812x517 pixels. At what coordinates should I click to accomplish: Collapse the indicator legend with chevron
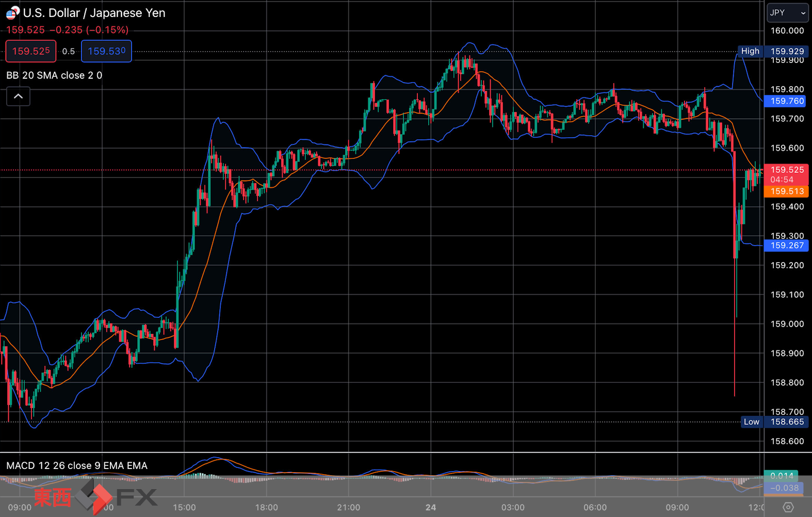pyautogui.click(x=18, y=96)
